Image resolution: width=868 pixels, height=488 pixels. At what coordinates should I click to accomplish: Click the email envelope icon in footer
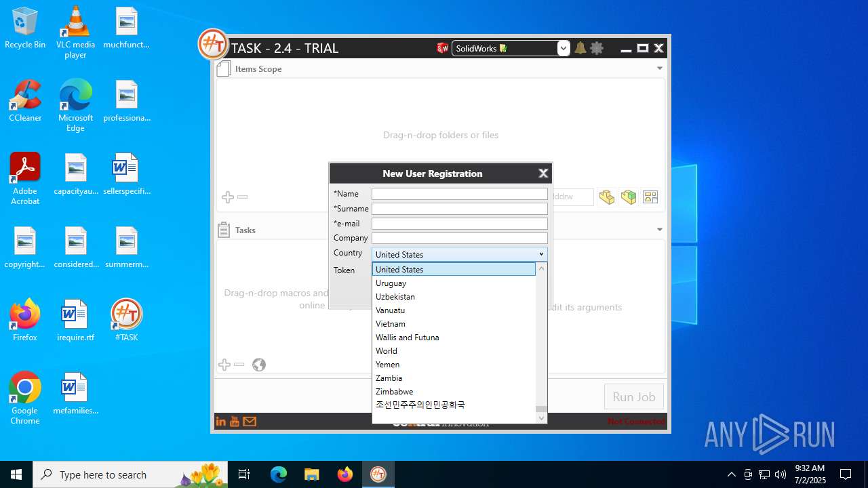click(x=250, y=422)
